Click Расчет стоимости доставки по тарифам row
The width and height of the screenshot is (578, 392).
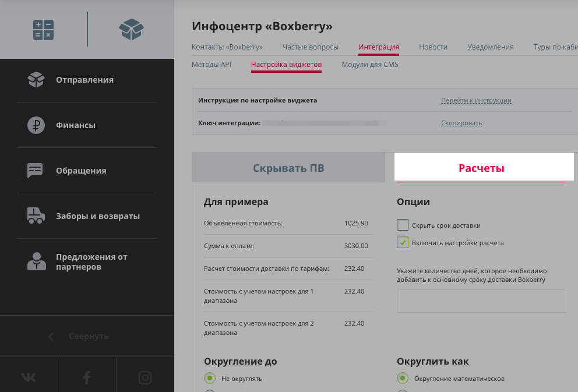tap(288, 269)
